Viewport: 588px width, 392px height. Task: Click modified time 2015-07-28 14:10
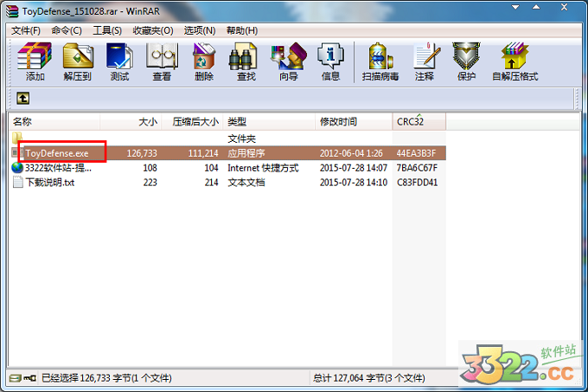(354, 183)
